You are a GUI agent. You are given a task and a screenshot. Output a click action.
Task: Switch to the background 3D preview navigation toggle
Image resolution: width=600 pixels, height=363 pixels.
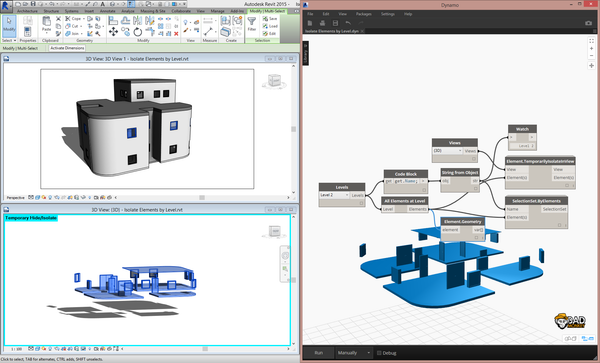pos(571,339)
